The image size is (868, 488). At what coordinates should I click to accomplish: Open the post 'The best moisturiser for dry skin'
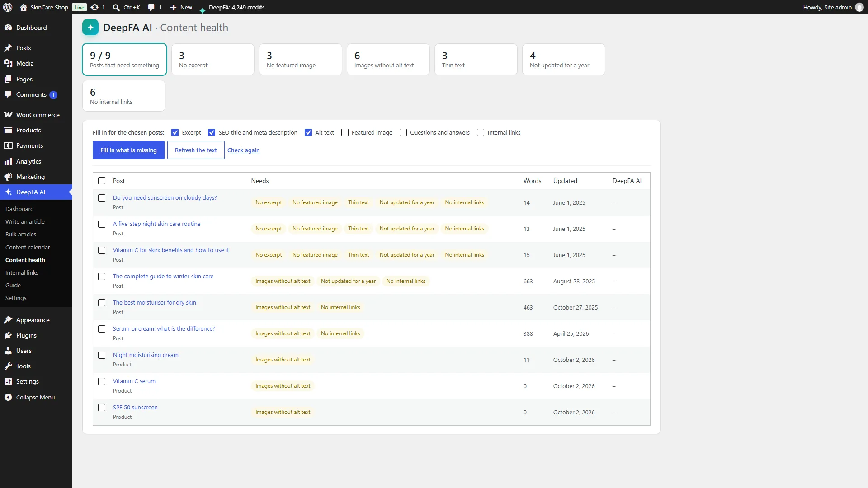pos(155,302)
